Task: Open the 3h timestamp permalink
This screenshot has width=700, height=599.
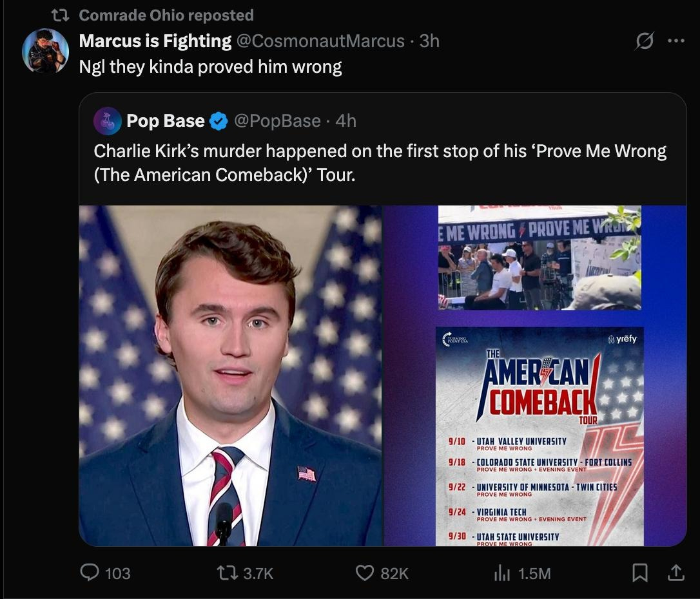Action: [429, 41]
